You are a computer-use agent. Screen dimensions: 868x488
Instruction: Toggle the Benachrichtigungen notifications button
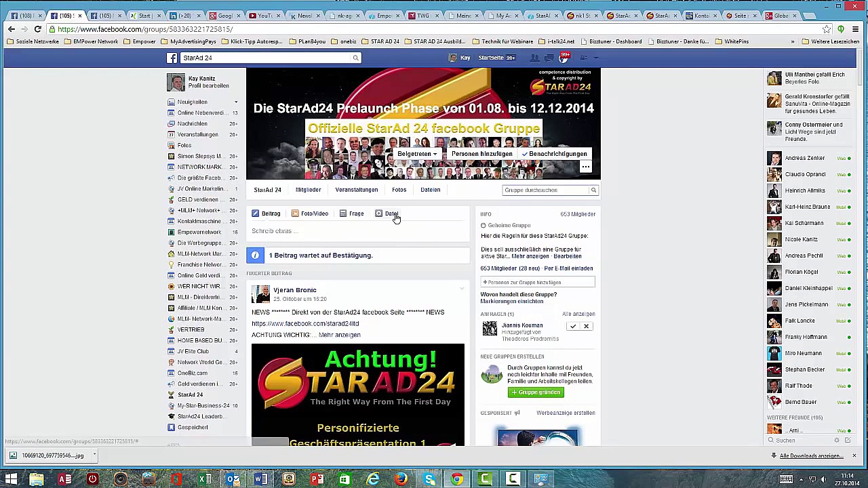tap(554, 154)
